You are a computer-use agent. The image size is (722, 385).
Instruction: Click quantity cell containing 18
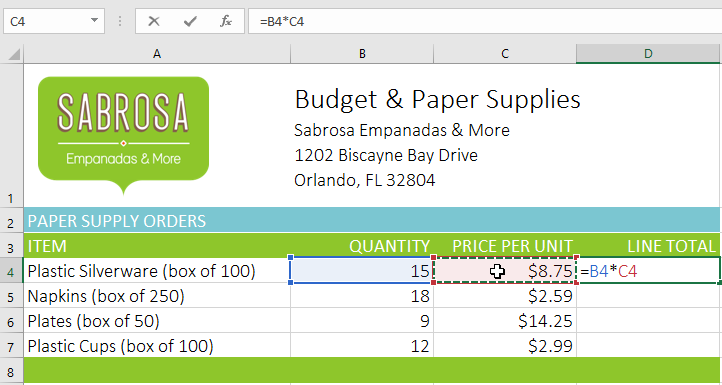coord(362,296)
